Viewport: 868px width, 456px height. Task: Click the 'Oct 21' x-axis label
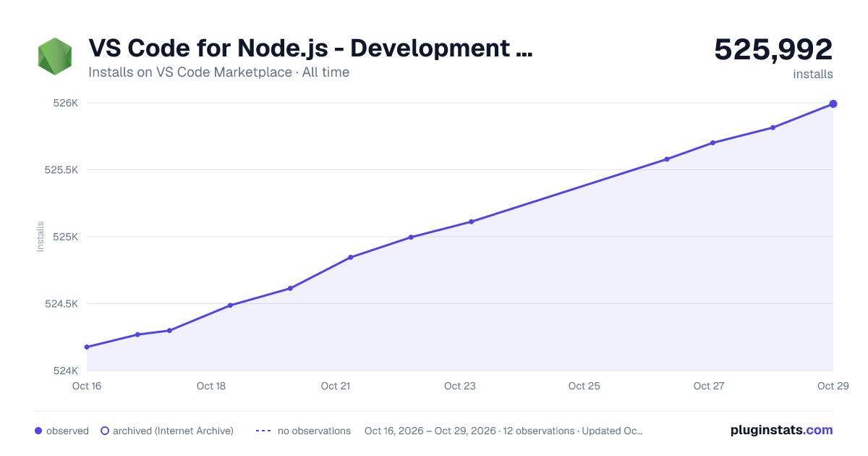(x=336, y=386)
